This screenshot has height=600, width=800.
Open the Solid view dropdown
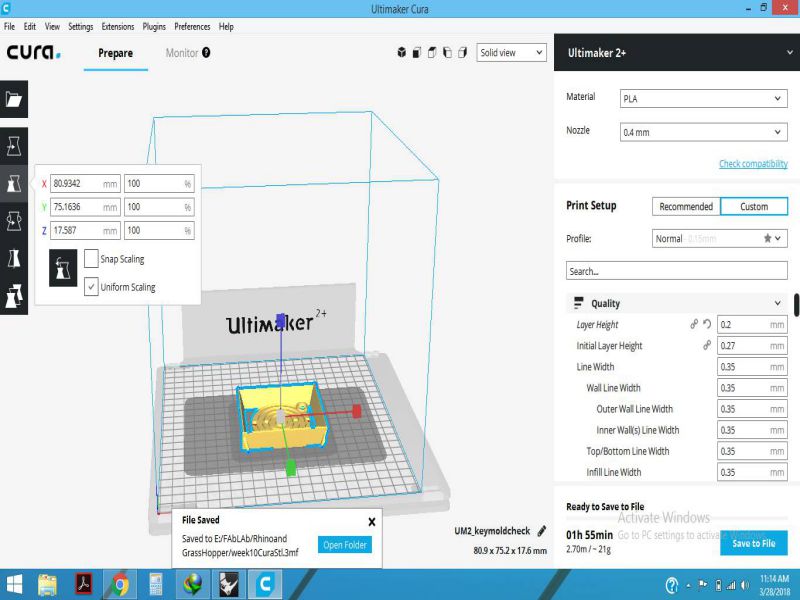[x=511, y=53]
